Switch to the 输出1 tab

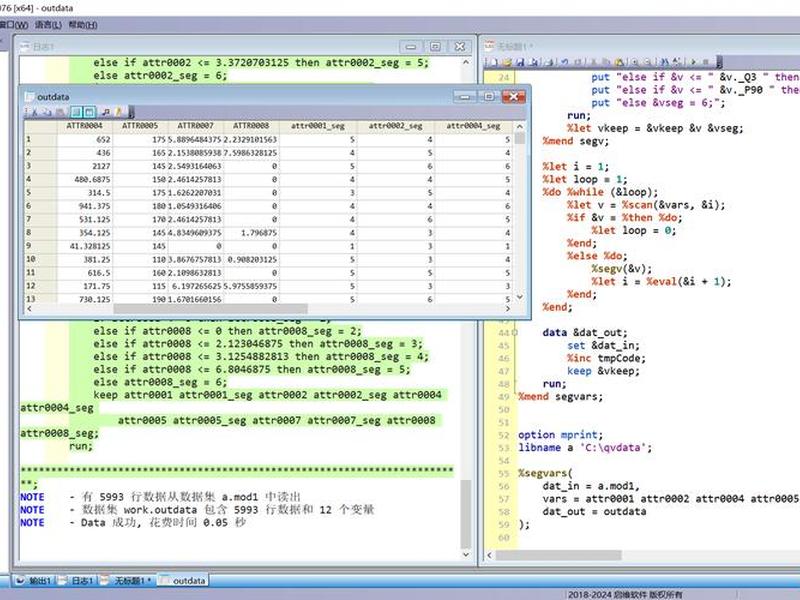[34, 581]
